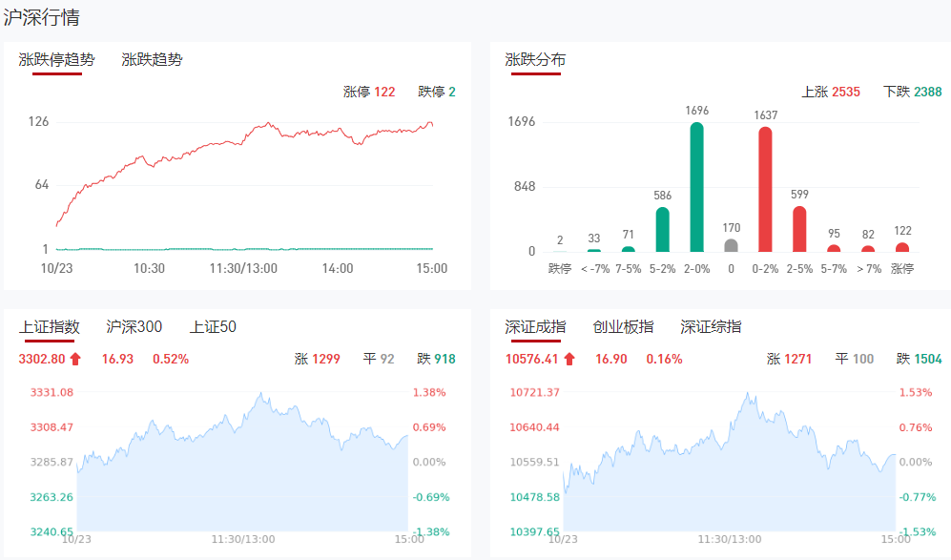Click the red 涨停 bar showing 122
The height and width of the screenshot is (560, 951).
point(902,247)
